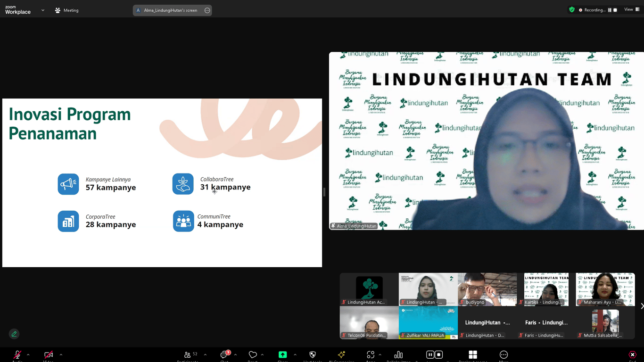Screen dimensions: 644x362
Task: Open screen share options ellipsis
Action: 207,10
